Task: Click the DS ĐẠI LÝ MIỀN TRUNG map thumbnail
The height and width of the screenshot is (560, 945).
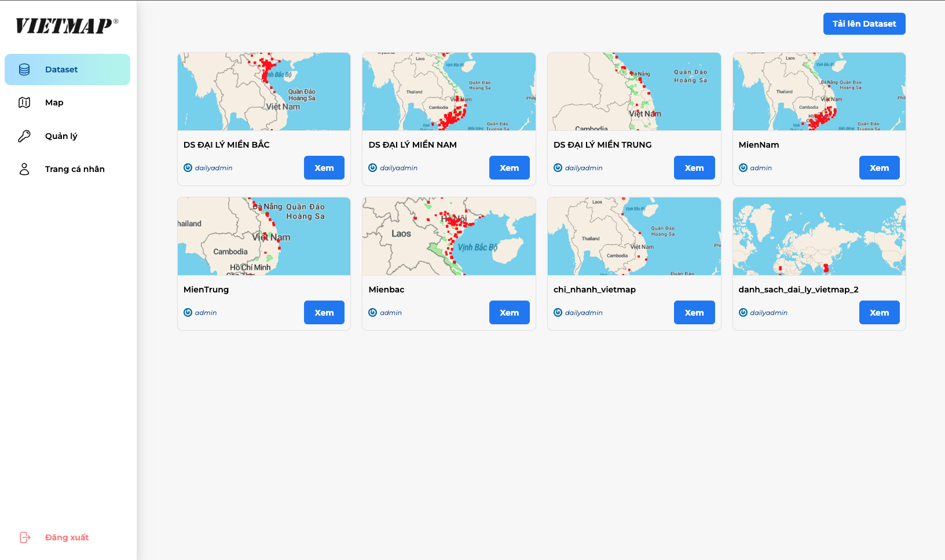Action: point(634,91)
